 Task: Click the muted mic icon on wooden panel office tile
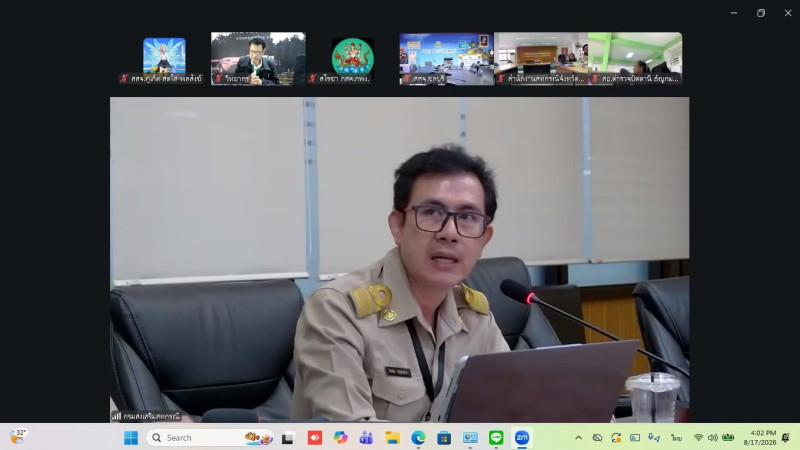pos(501,79)
